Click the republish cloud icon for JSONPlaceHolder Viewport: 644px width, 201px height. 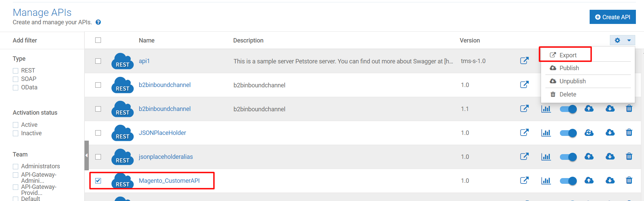589,133
